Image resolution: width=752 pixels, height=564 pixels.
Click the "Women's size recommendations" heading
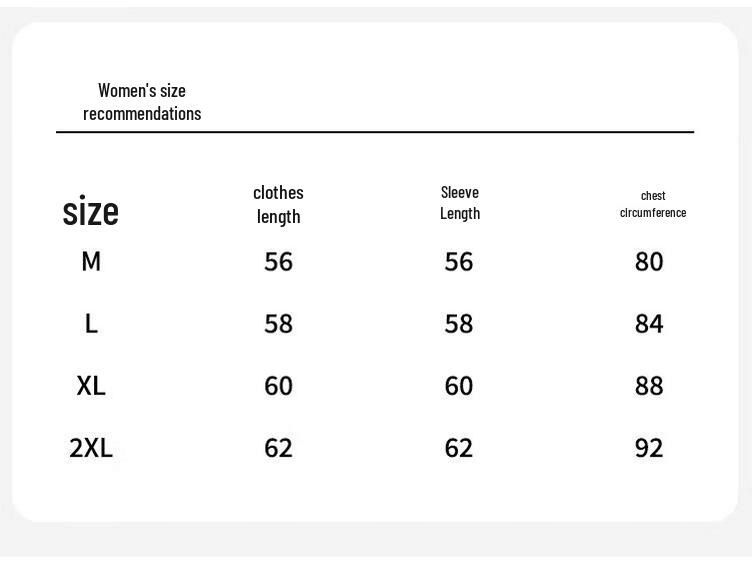pyautogui.click(x=142, y=102)
